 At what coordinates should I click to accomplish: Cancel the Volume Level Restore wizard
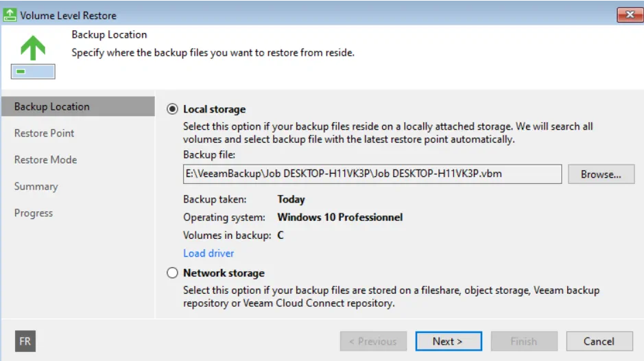point(599,341)
